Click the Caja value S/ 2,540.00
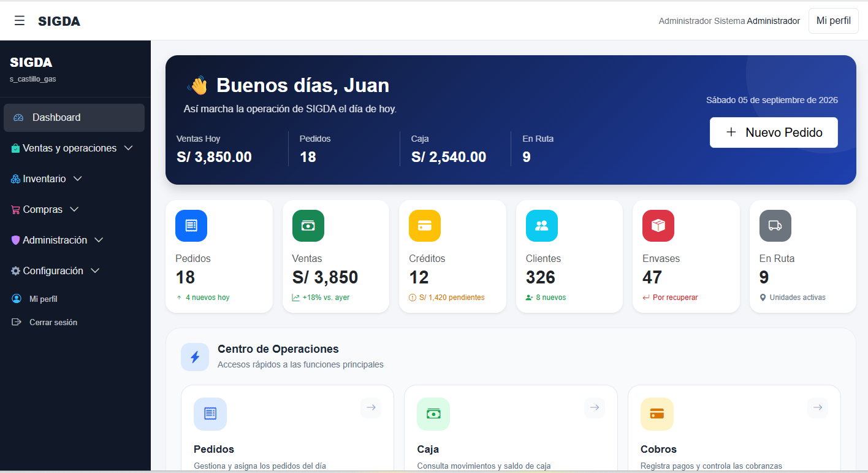This screenshot has width=868, height=473. click(x=449, y=157)
